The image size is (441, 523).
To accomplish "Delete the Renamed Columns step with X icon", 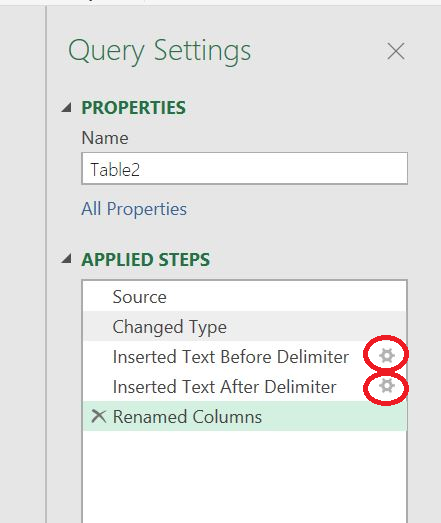I will coord(99,416).
